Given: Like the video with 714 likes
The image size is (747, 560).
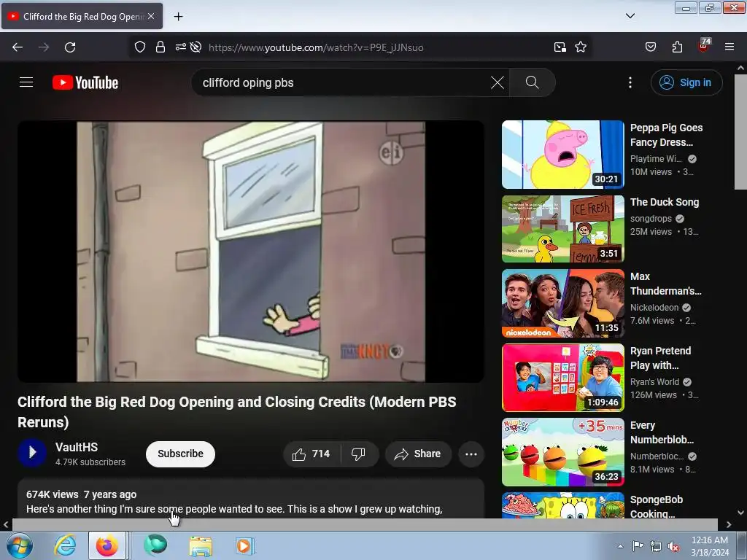Looking at the screenshot, I should (x=312, y=454).
